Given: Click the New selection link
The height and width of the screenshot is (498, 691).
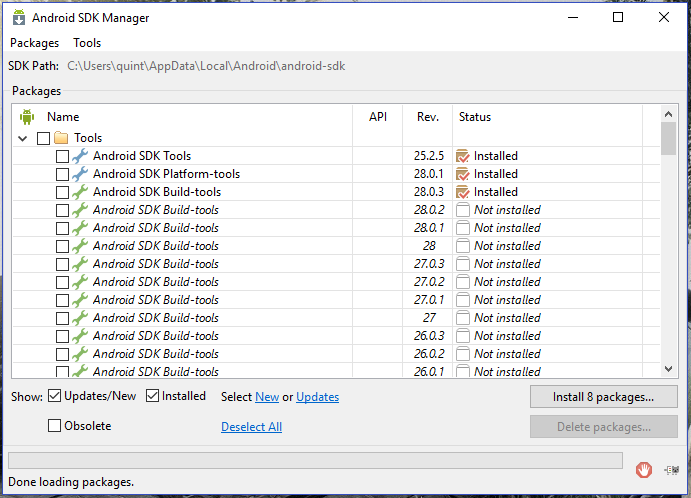Looking at the screenshot, I should 267,397.
